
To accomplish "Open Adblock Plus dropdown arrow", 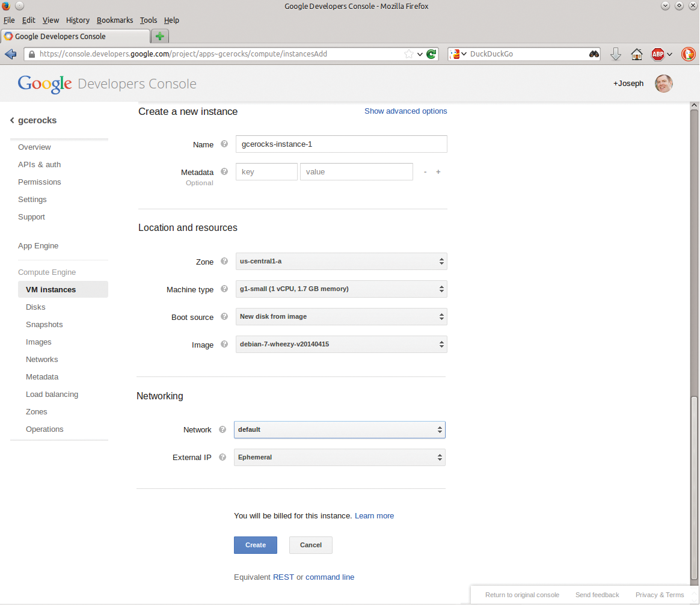I will (x=670, y=54).
